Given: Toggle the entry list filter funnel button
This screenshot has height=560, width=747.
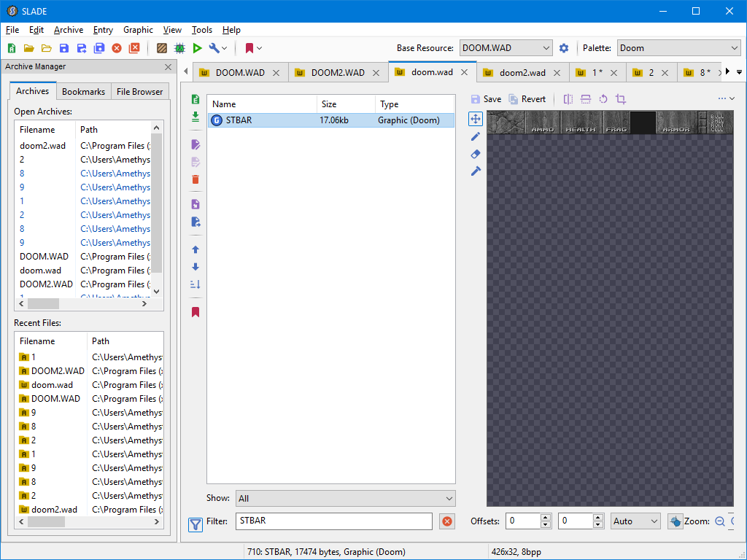Looking at the screenshot, I should [196, 525].
